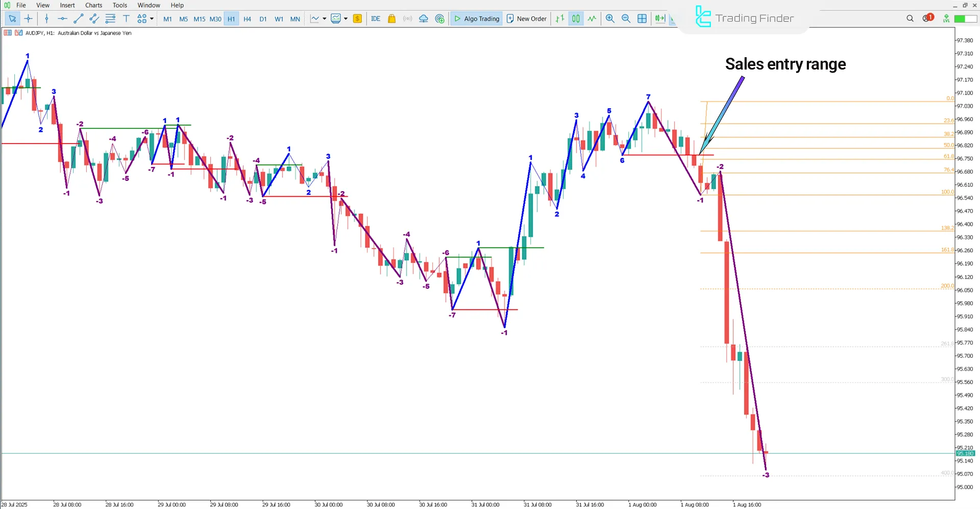Switch timeframe to H4

pyautogui.click(x=247, y=18)
